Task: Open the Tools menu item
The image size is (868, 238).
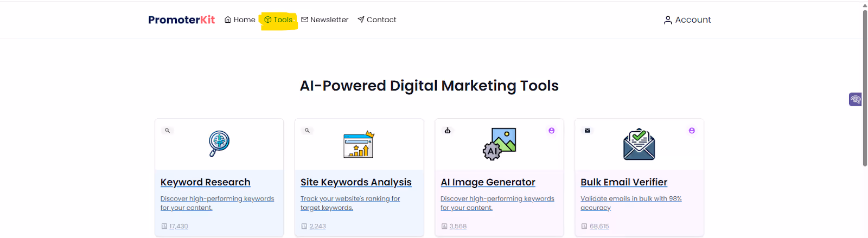Action: click(278, 20)
